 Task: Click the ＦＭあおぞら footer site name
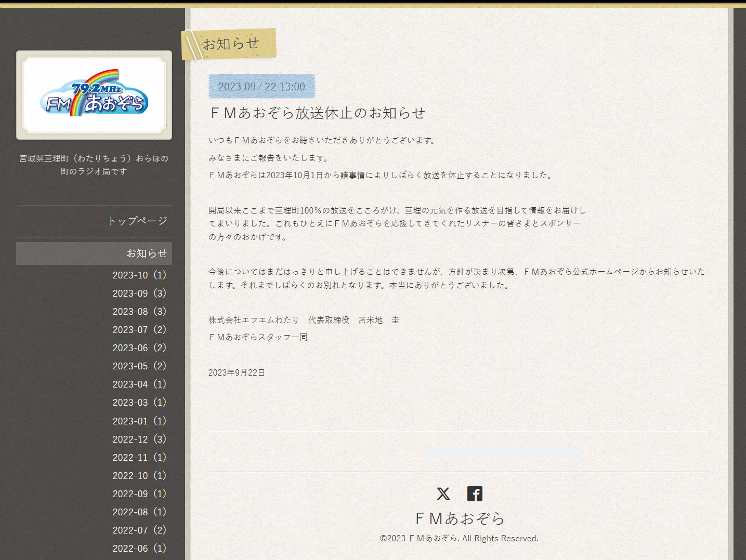tap(460, 518)
